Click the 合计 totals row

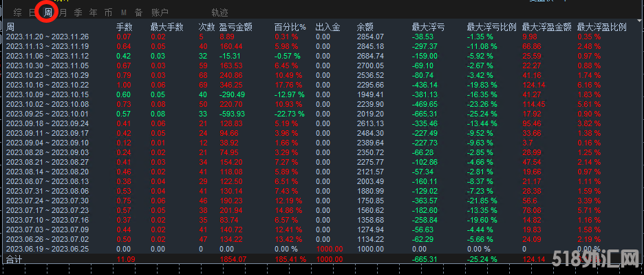[322, 259]
